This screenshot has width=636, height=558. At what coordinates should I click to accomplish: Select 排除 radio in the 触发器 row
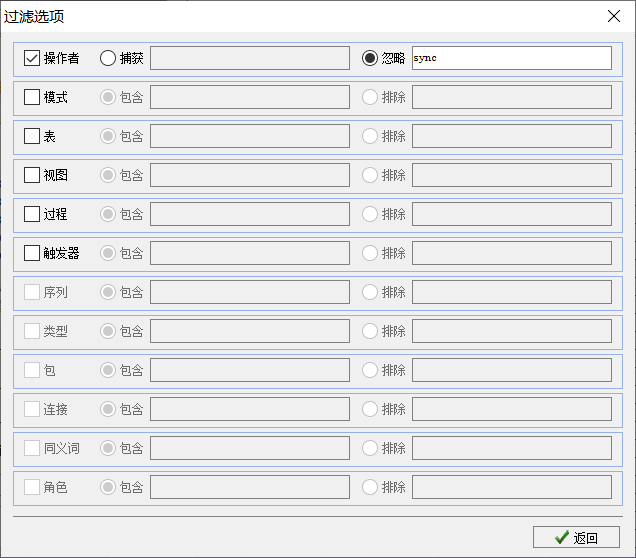(370, 253)
